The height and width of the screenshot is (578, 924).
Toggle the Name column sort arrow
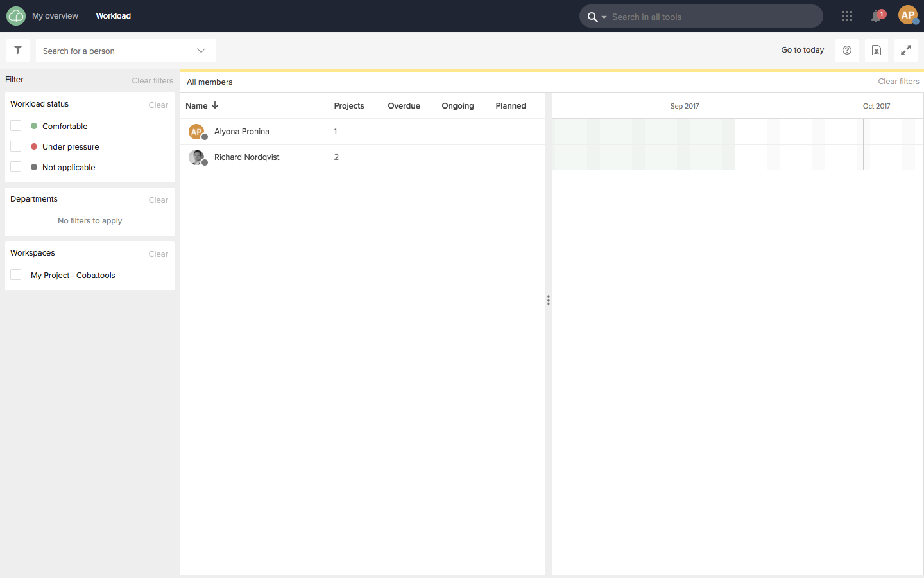coord(215,105)
